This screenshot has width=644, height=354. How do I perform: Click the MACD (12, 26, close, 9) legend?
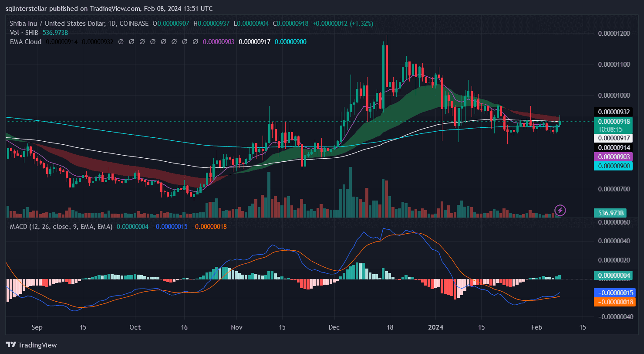click(59, 227)
